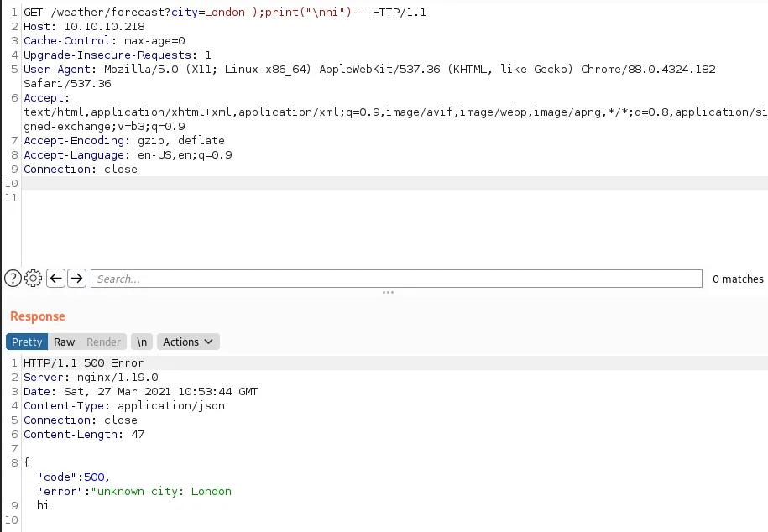
Task: Click the Upgrade-Insecure-Requests header line
Action: point(118,55)
